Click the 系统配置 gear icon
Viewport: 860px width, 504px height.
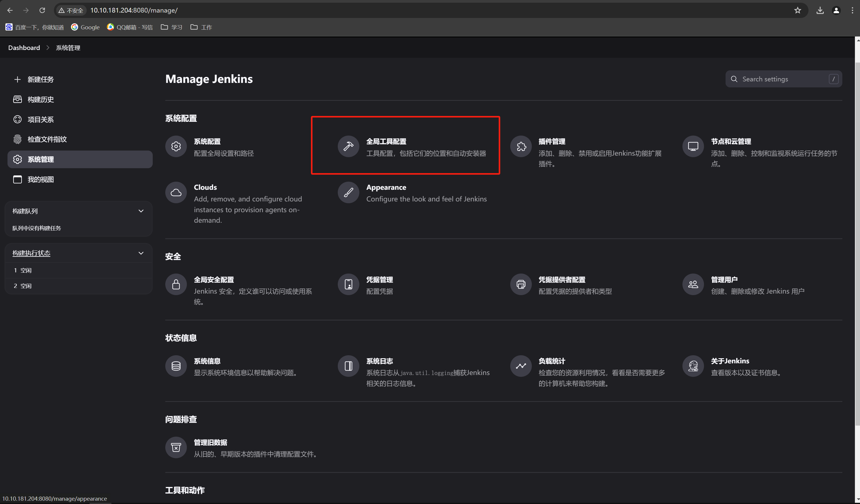point(176,146)
